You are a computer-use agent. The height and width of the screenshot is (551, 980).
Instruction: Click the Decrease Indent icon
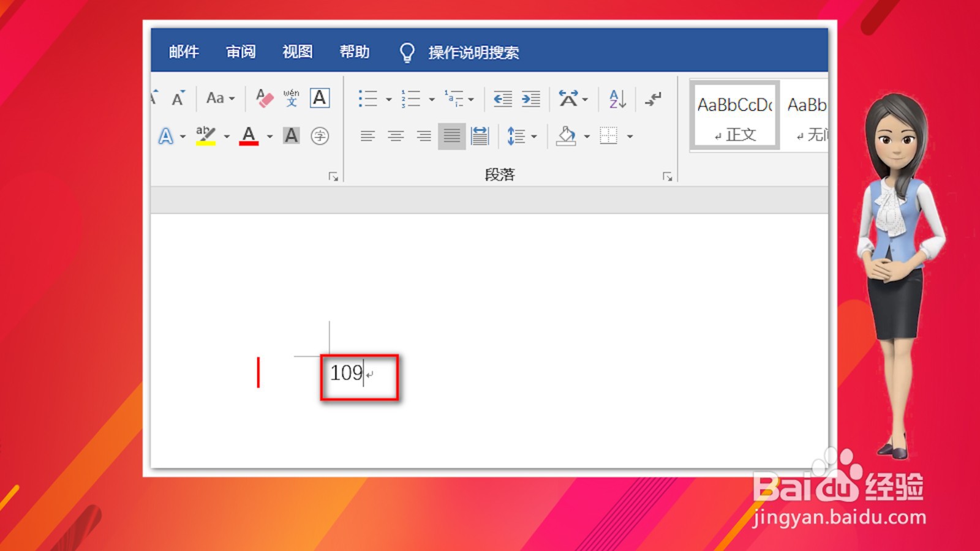(x=502, y=99)
